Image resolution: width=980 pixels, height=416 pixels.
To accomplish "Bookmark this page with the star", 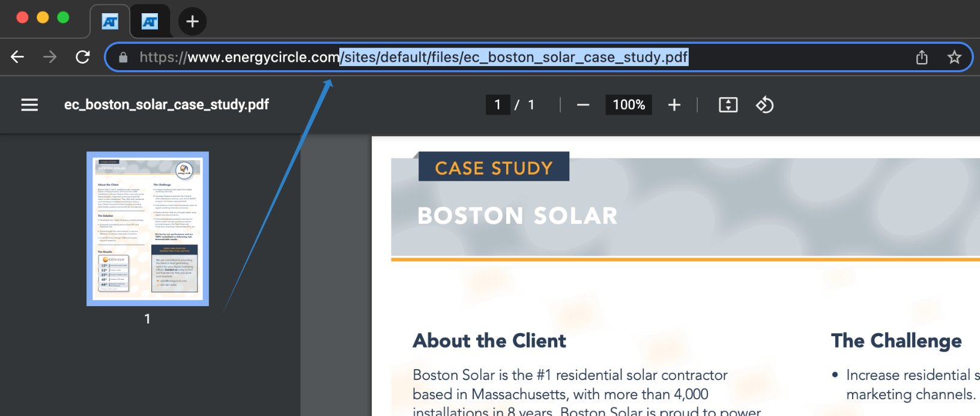I will [954, 58].
